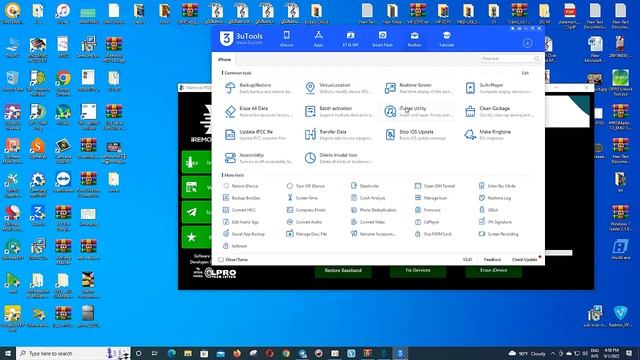Open the Skip MDM Lock tool
This screenshot has width=640, height=360.
pos(433,234)
